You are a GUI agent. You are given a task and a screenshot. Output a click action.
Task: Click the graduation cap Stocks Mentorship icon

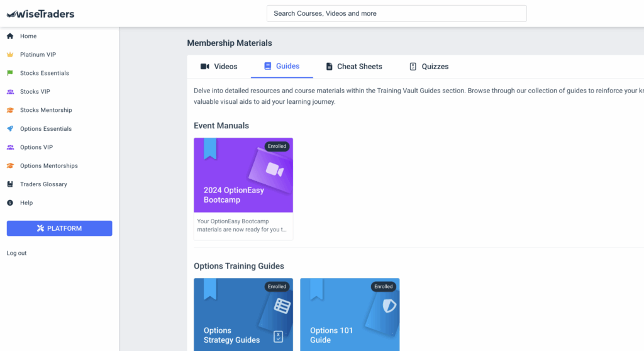point(10,110)
